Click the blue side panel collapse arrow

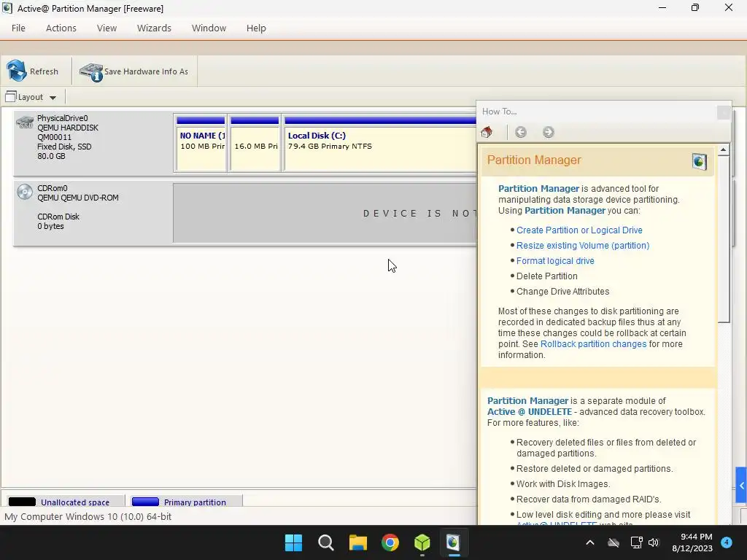(741, 485)
